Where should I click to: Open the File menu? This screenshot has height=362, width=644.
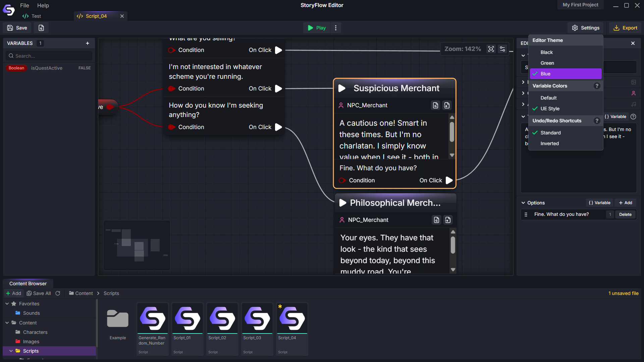click(x=24, y=5)
